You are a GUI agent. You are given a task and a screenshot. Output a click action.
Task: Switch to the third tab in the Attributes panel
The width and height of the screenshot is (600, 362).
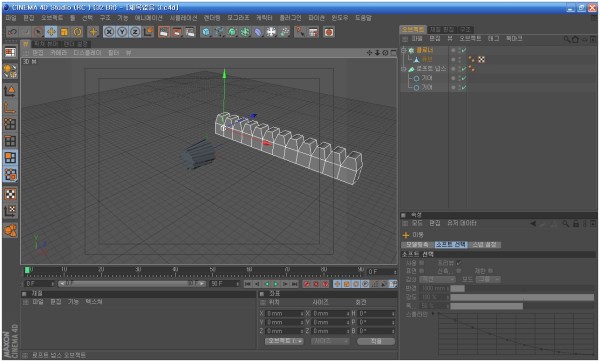coord(485,245)
